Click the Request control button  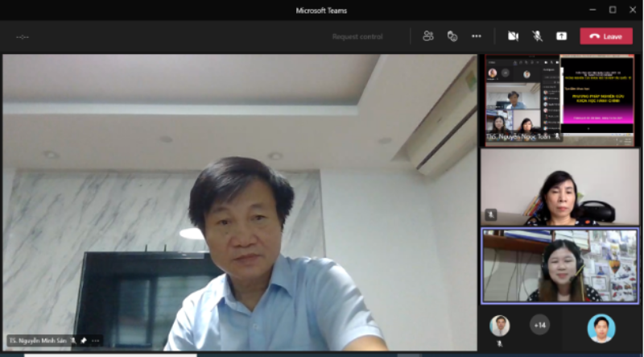pos(357,36)
